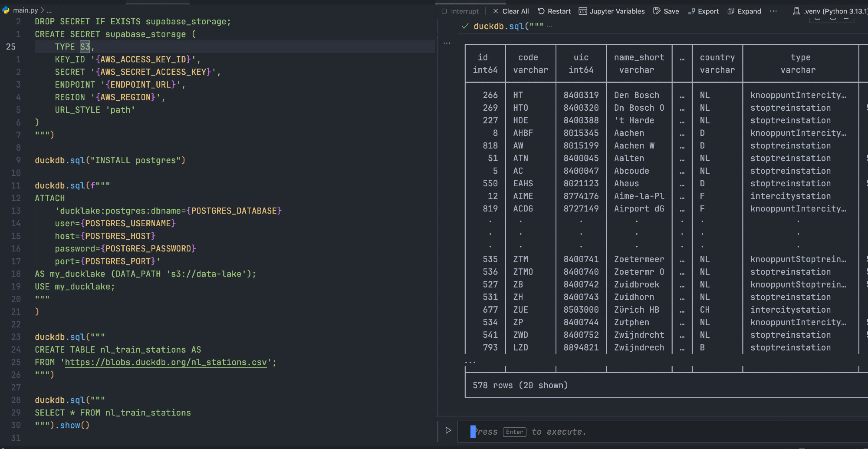Click 'intercitystation' in the Zürich HB row
This screenshot has height=449, width=868.
coord(791,310)
